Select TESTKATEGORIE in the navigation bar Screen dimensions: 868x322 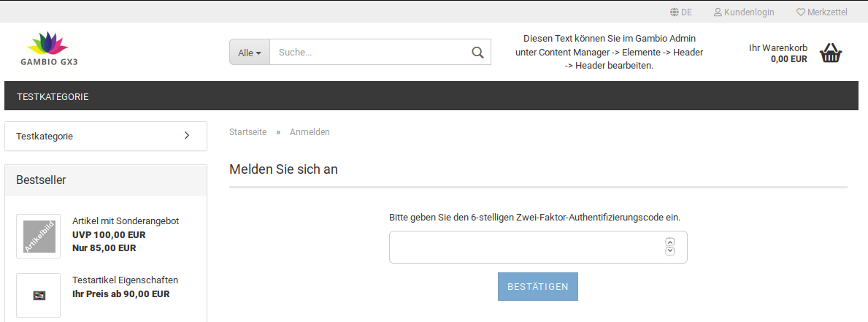[x=53, y=96]
